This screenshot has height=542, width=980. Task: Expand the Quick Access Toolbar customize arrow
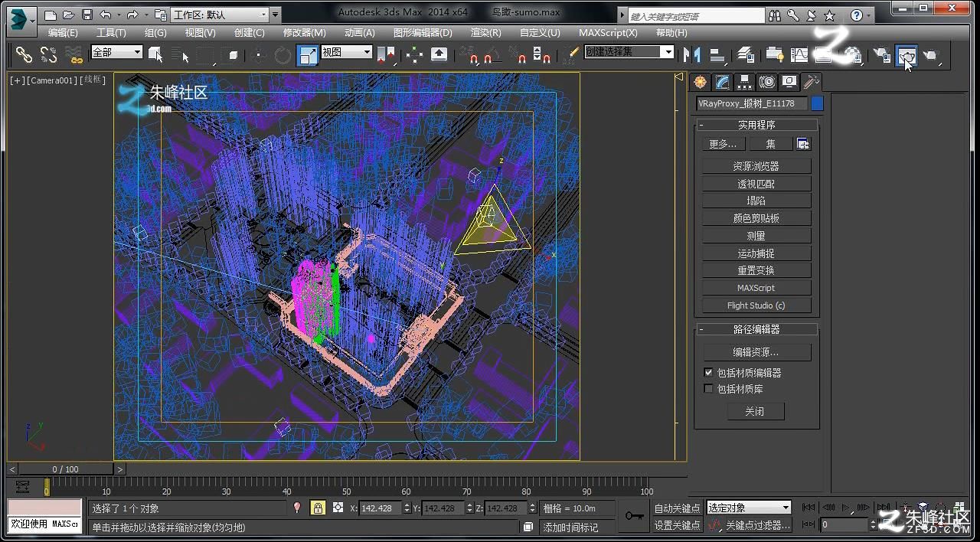276,15
